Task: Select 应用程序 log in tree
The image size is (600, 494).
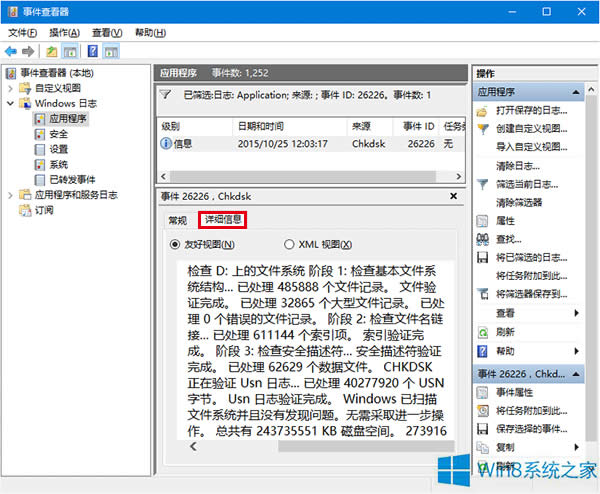Action: (x=68, y=119)
